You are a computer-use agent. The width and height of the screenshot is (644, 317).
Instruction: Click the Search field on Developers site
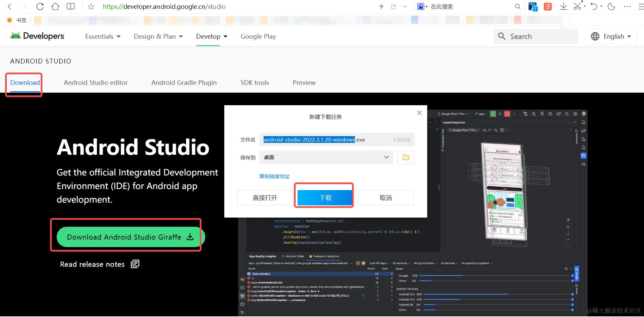pos(535,36)
